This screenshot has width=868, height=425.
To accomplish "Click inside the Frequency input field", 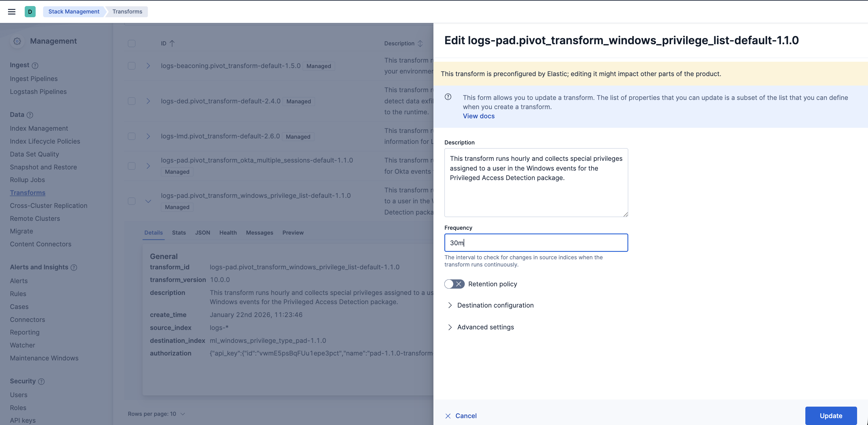I will (536, 242).
